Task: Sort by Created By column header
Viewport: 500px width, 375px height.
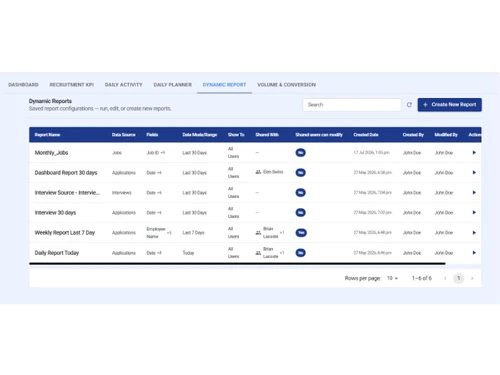Action: pyautogui.click(x=413, y=135)
